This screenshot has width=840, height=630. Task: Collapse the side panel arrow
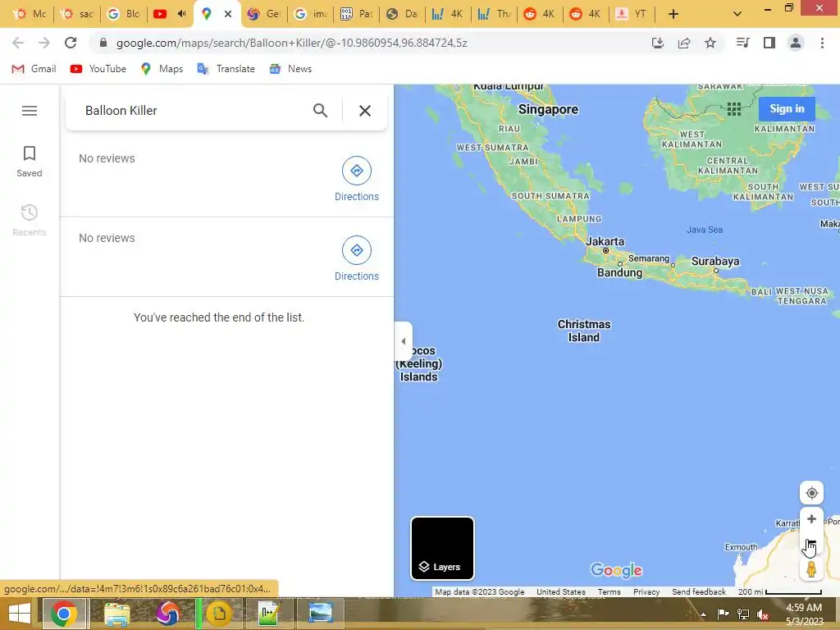tap(404, 341)
